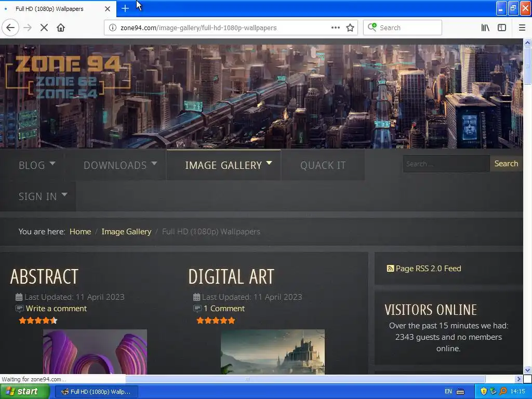The image size is (532, 399).
Task: Click the Digital Art five-star rating
Action: [x=216, y=321]
